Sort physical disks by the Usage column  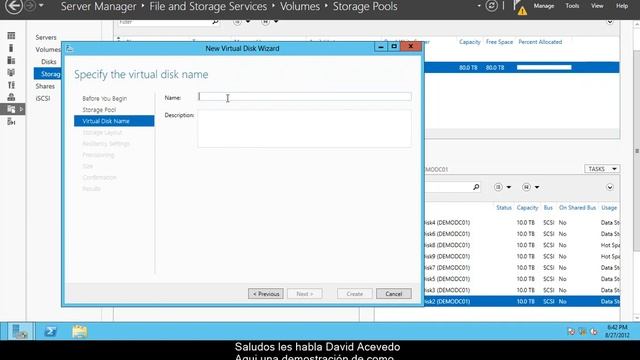[x=609, y=208]
